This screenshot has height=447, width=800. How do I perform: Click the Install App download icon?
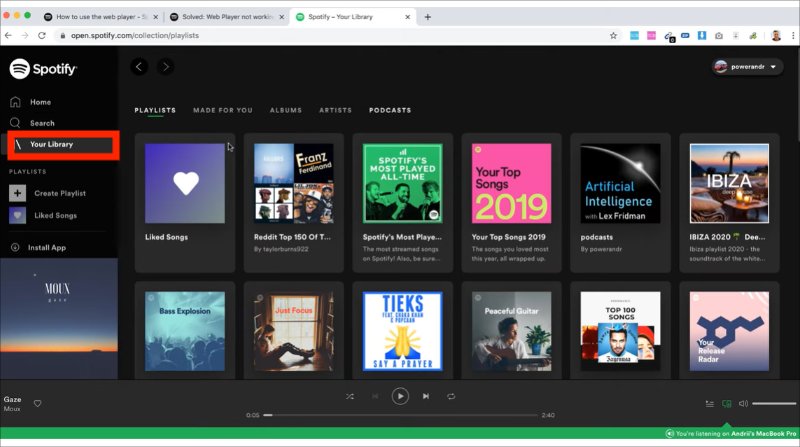[x=15, y=247]
